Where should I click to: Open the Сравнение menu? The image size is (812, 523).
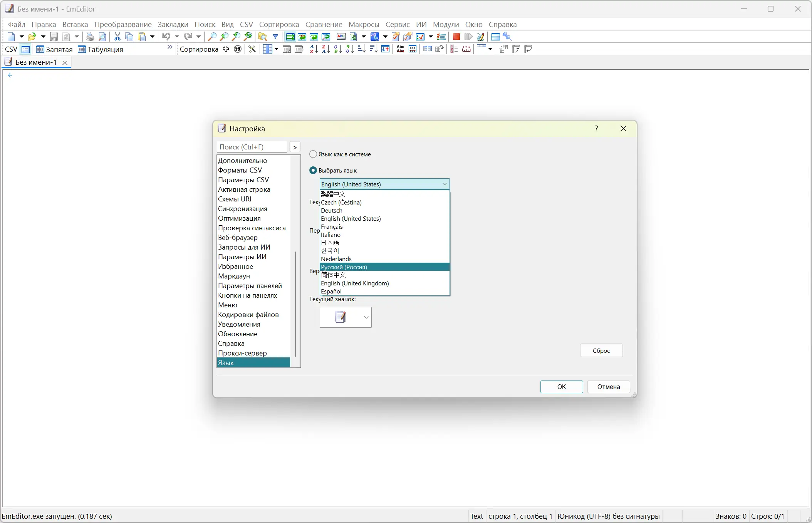click(324, 24)
